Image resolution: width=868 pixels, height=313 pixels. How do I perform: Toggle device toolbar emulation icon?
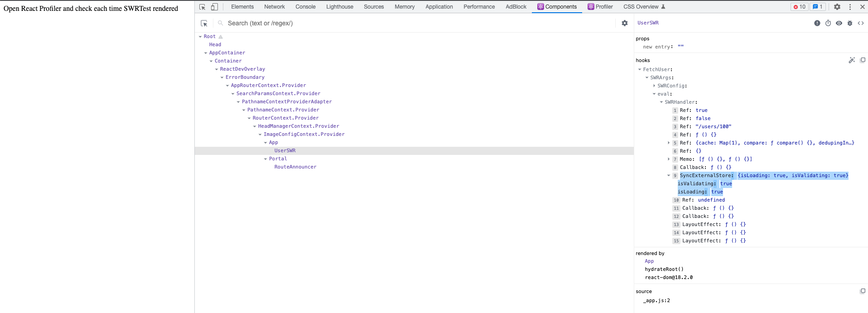pyautogui.click(x=214, y=7)
